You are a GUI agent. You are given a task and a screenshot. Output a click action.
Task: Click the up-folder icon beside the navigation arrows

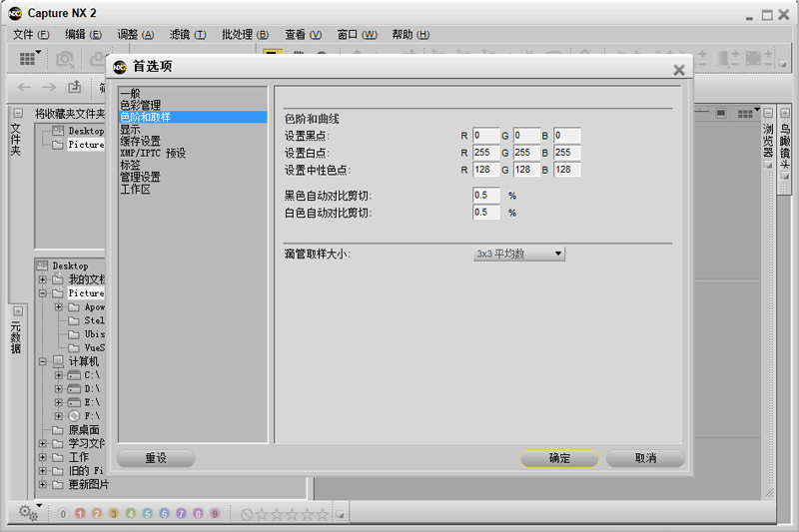coord(75,87)
